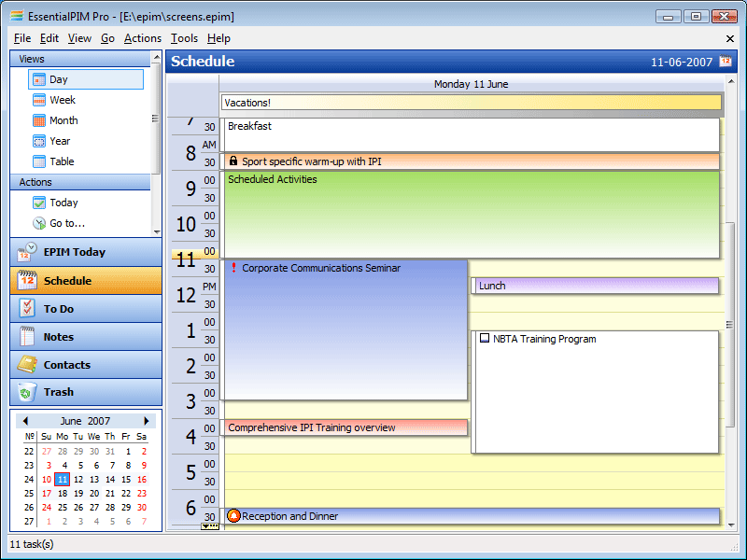The width and height of the screenshot is (747, 560).
Task: Click the Go to... action link
Action: click(x=67, y=223)
